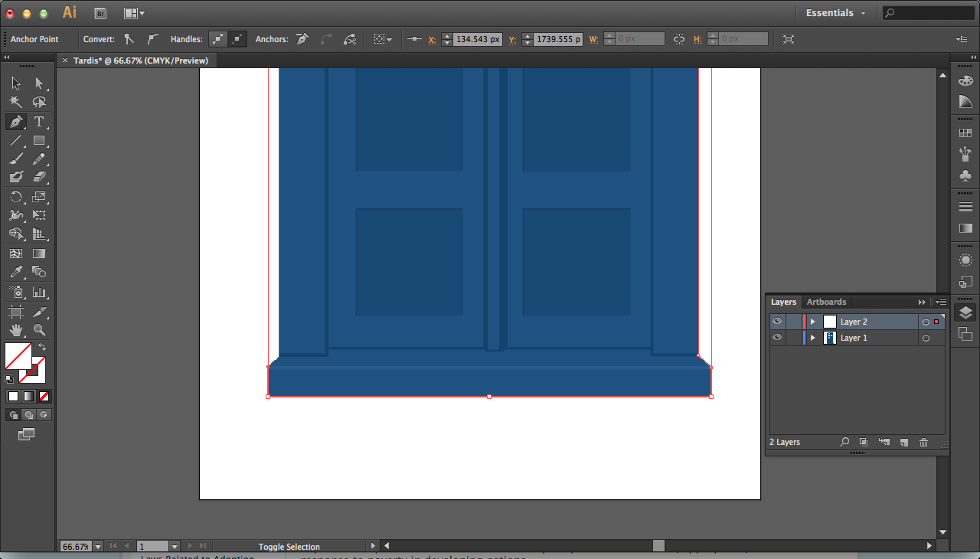Delete selection with Layers trash icon
The width and height of the screenshot is (980, 559).
click(923, 442)
